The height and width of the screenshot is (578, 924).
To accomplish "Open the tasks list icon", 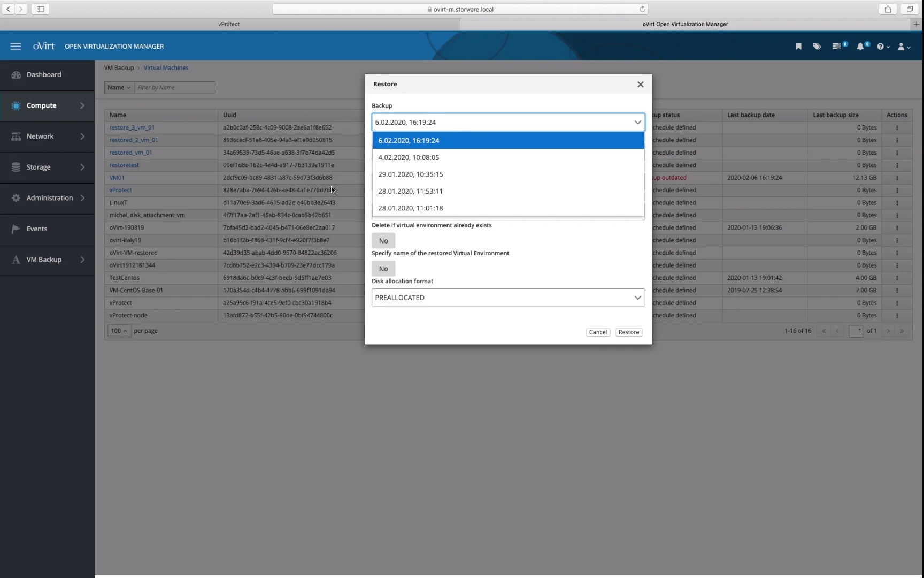I will tap(837, 47).
